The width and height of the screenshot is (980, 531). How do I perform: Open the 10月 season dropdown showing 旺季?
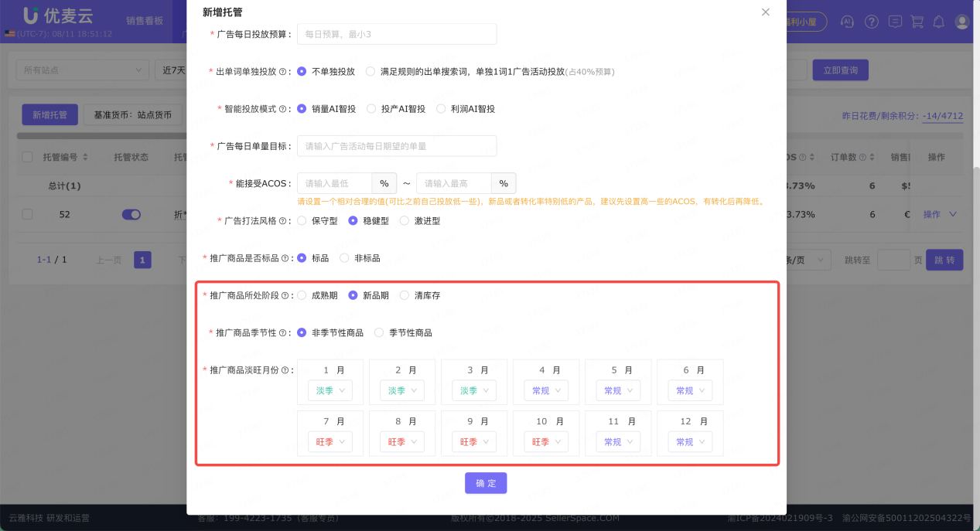[x=545, y=441]
